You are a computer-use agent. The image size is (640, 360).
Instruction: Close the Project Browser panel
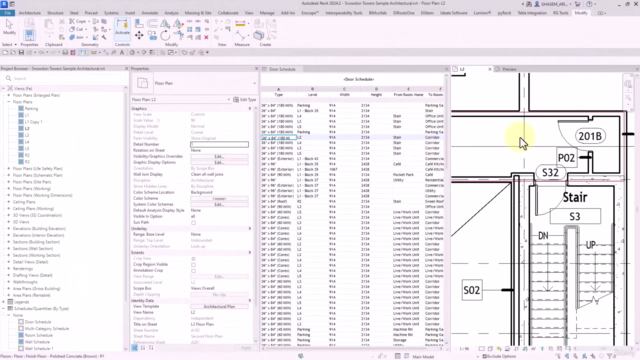(x=126, y=69)
